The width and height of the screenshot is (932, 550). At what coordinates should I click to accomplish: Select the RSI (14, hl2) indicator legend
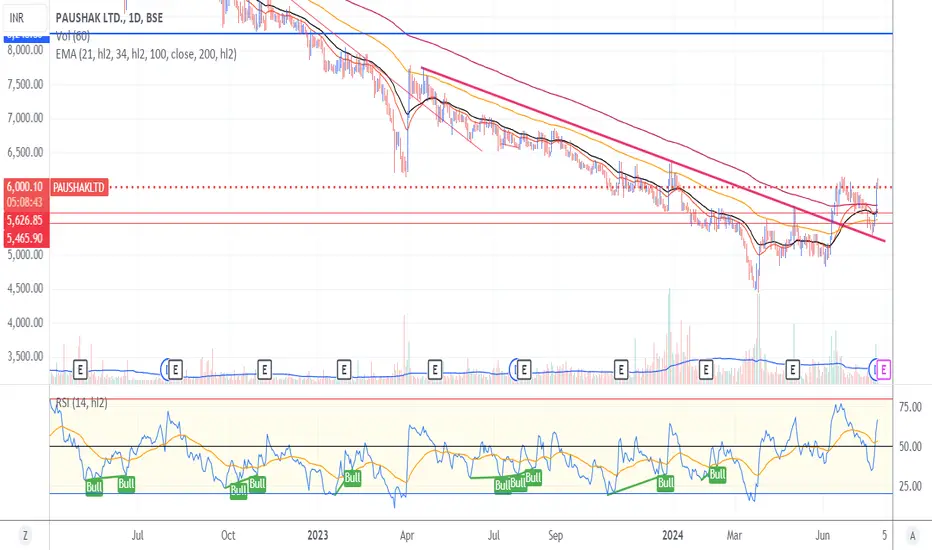pos(81,403)
